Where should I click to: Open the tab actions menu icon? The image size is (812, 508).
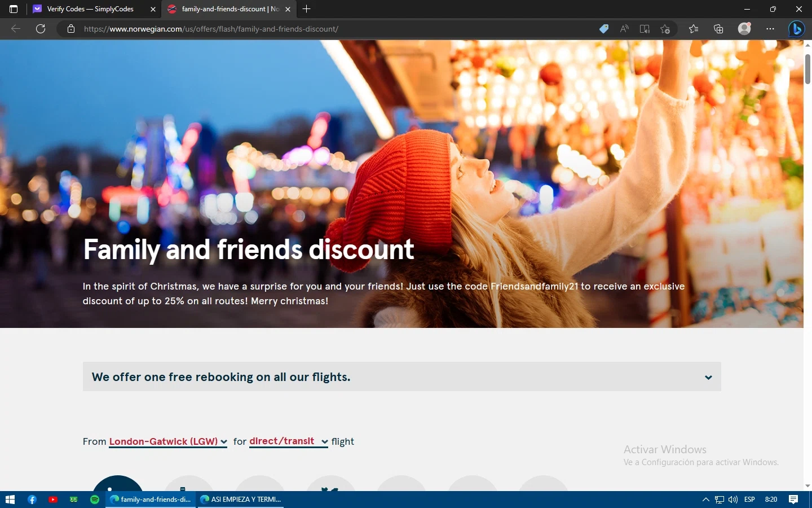[x=14, y=9]
